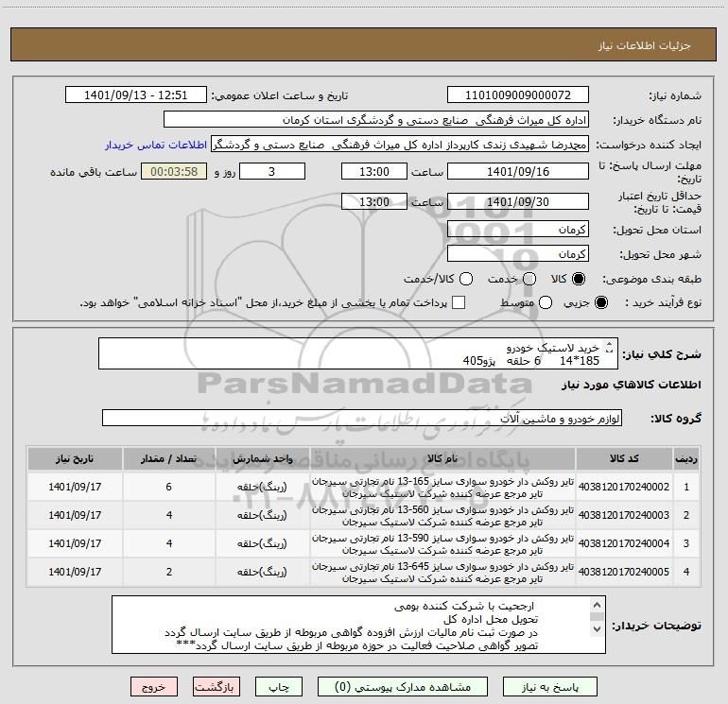Click request creator name field
Screen dimensions: 728x704
pyautogui.click(x=399, y=145)
